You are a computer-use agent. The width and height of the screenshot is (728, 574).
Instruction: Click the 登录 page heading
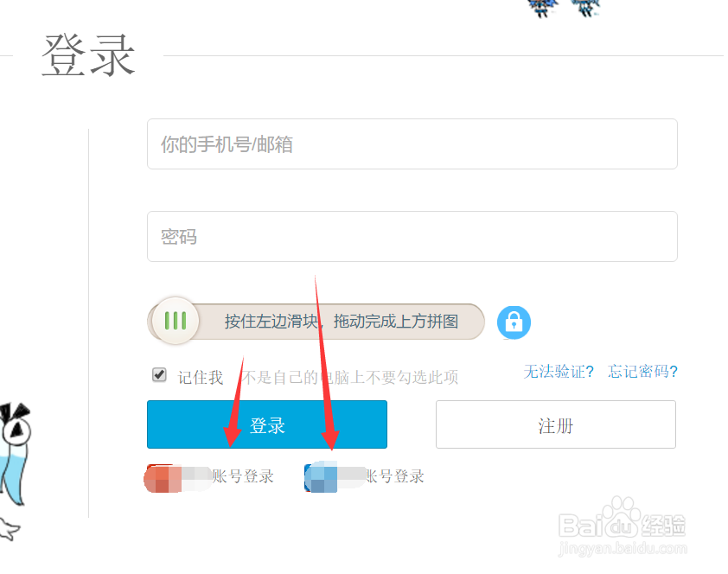click(x=86, y=55)
